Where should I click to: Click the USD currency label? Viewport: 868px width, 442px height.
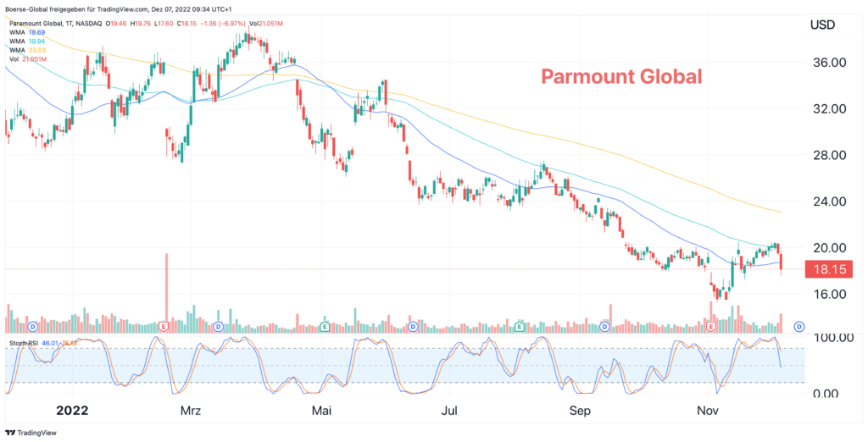pyautogui.click(x=822, y=25)
